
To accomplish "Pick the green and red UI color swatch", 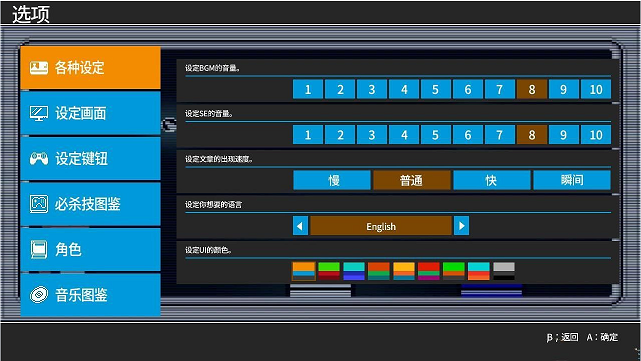I will tap(329, 271).
